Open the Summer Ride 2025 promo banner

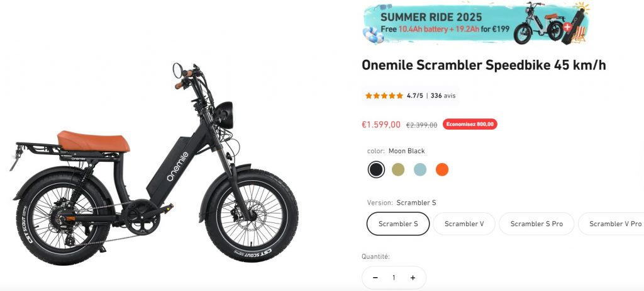(476, 23)
